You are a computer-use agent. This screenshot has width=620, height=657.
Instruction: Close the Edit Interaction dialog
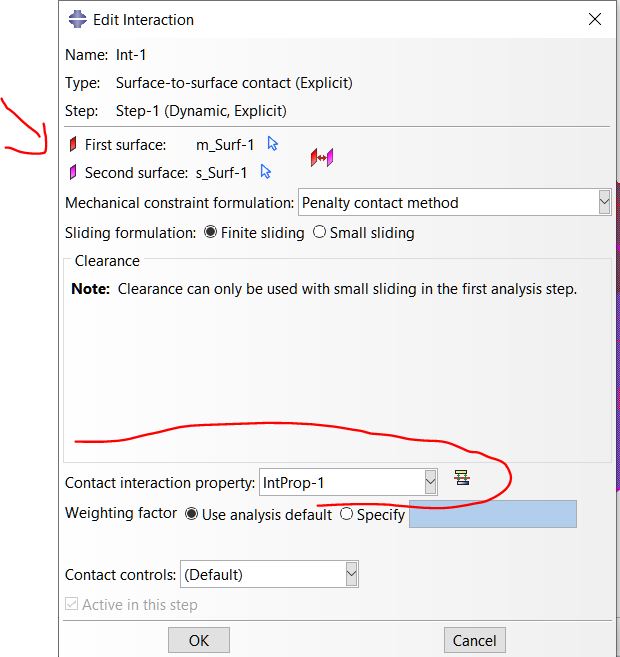click(596, 19)
